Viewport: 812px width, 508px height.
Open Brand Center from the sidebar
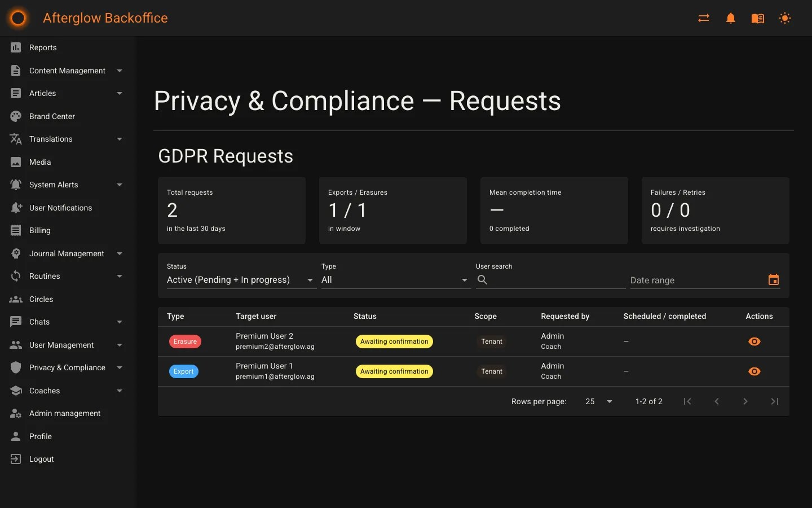[68, 116]
